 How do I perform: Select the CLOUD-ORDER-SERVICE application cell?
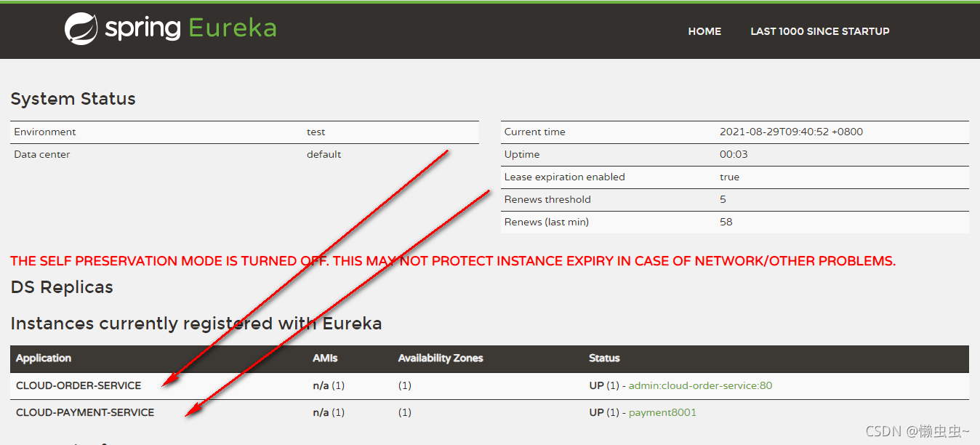79,385
